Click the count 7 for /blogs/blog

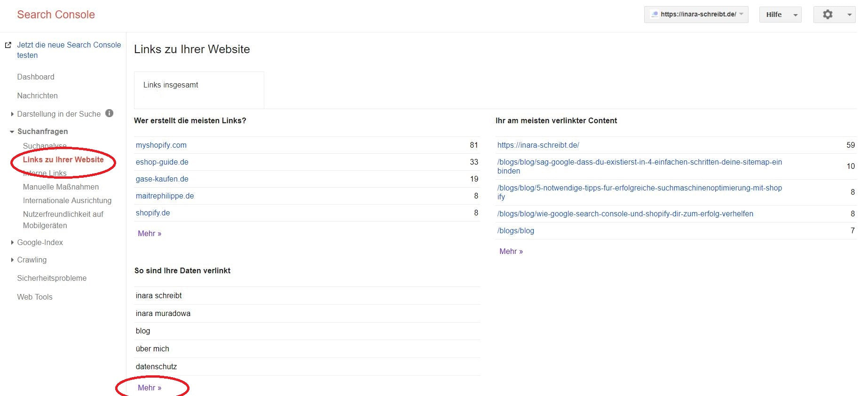coord(852,231)
